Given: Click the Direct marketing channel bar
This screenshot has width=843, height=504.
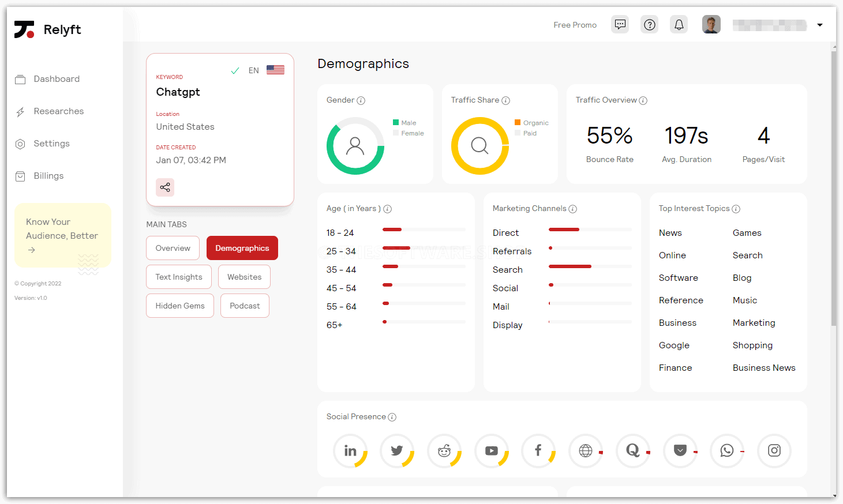Looking at the screenshot, I should pos(590,230).
